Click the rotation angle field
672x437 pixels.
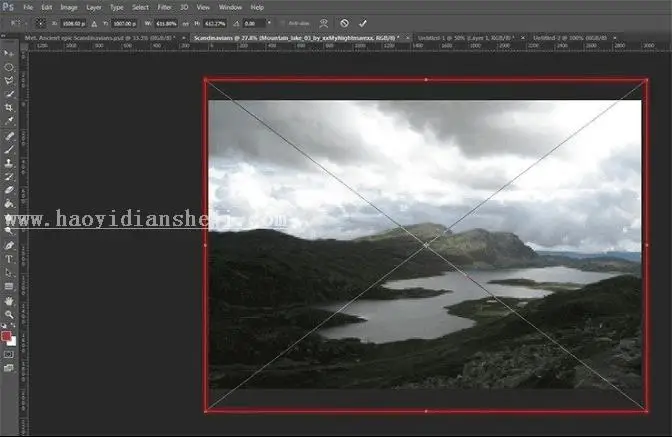click(255, 24)
